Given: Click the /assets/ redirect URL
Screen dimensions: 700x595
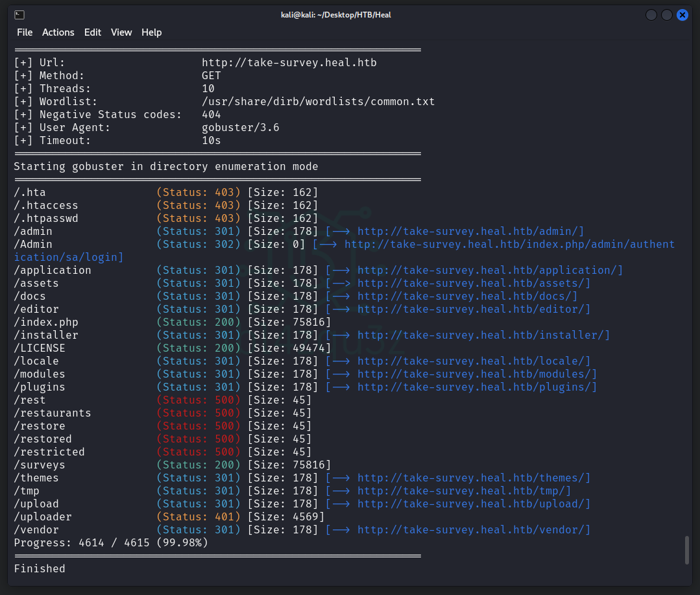Looking at the screenshot, I should tap(474, 284).
